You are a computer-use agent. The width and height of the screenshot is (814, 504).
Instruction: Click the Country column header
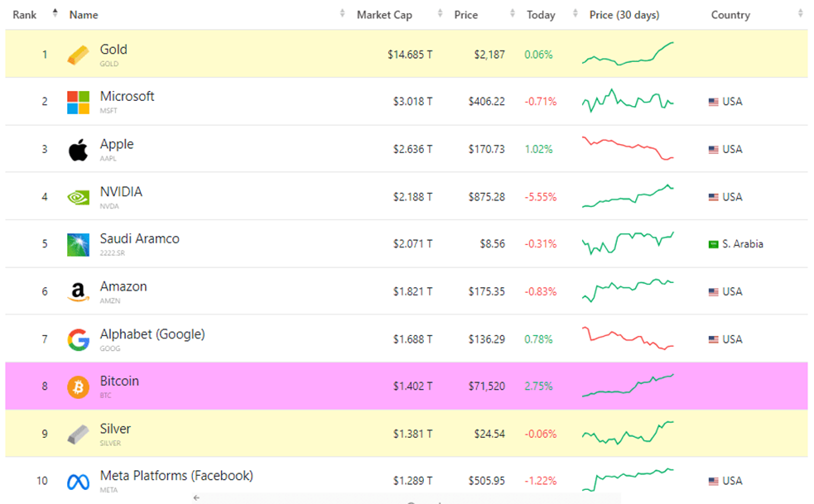[x=730, y=15]
